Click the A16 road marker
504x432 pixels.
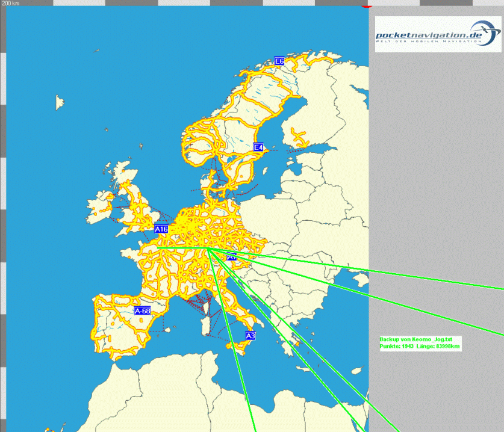click(x=161, y=229)
